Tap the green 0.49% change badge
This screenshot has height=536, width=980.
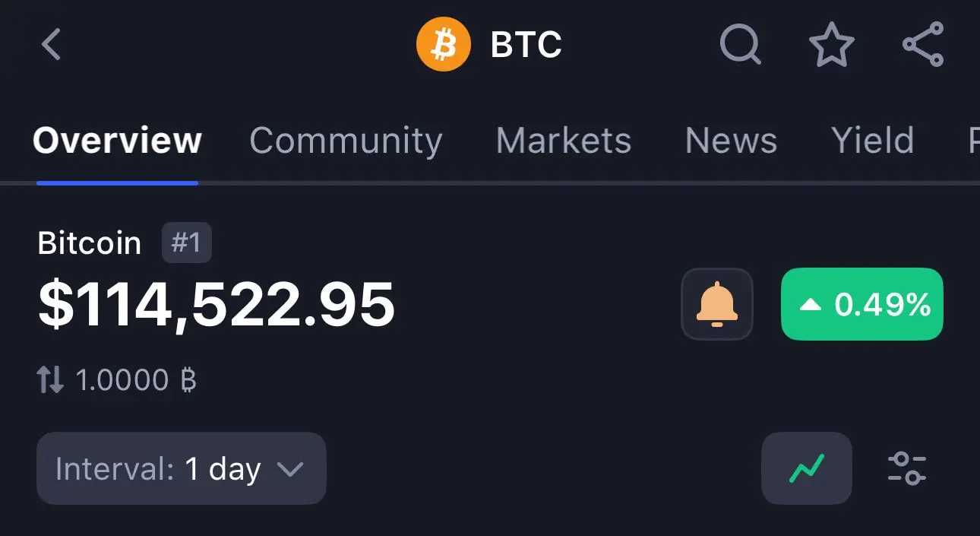tap(862, 304)
